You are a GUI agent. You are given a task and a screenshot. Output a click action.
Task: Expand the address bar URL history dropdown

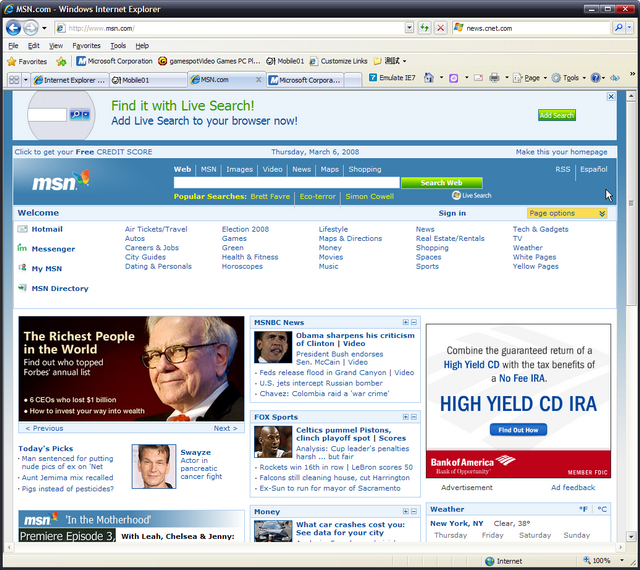pos(409,28)
